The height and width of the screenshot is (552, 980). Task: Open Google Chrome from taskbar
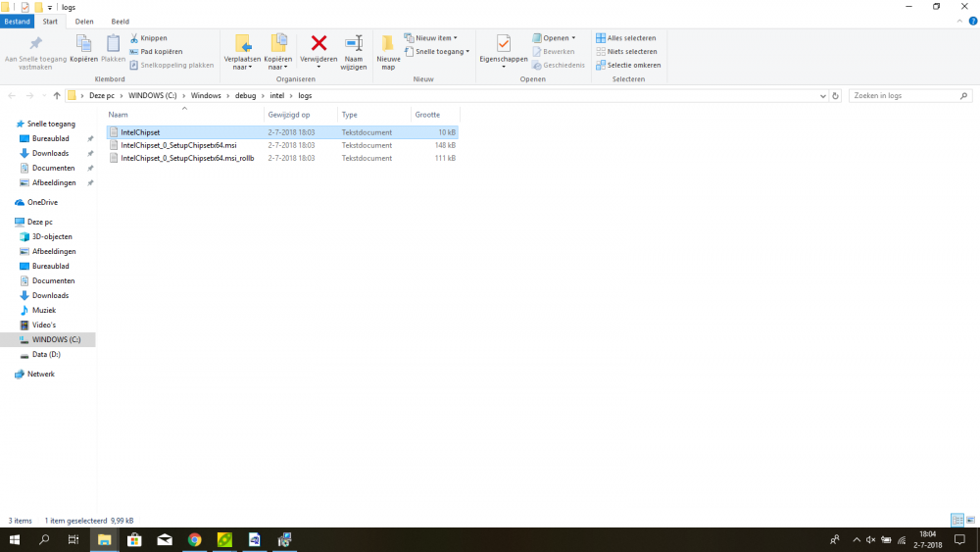coord(194,539)
